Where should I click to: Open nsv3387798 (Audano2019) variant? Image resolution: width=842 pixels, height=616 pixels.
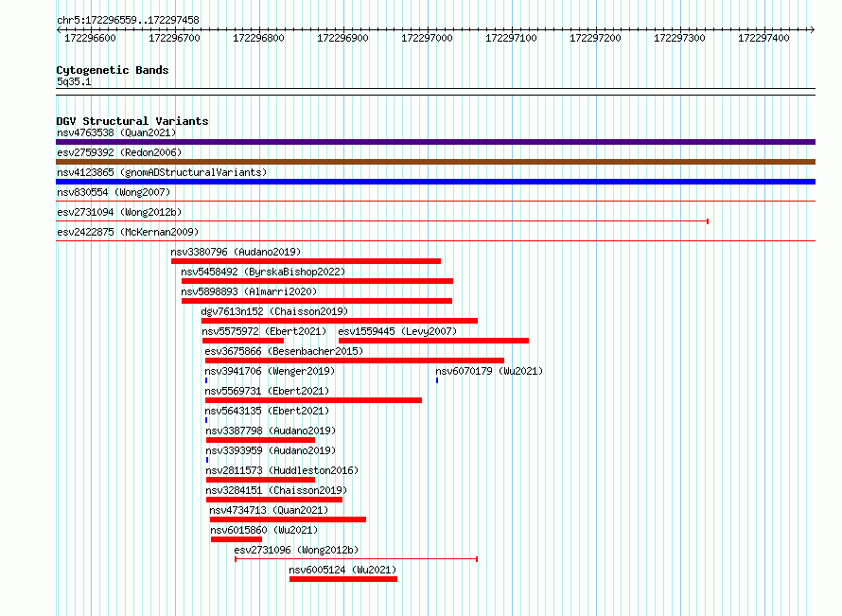[271, 431]
